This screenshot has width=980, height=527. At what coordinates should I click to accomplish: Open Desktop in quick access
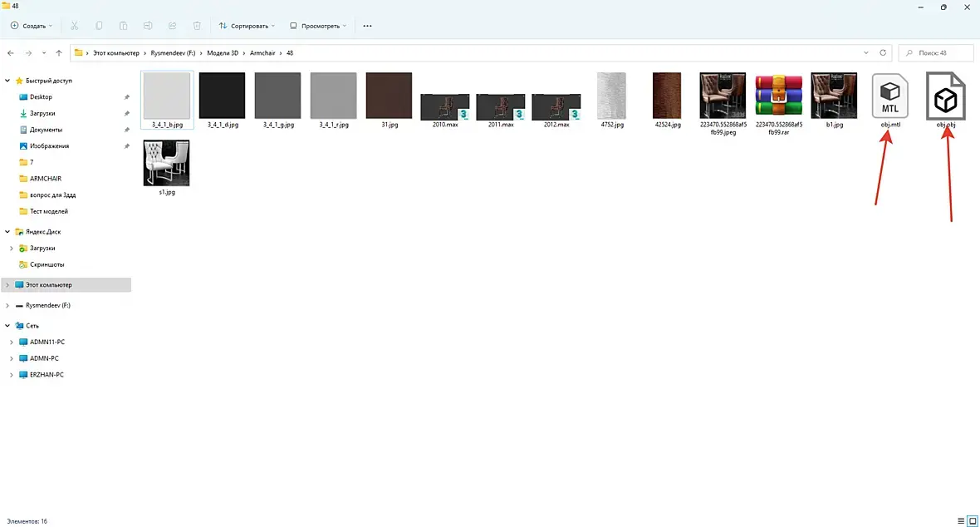[41, 97]
